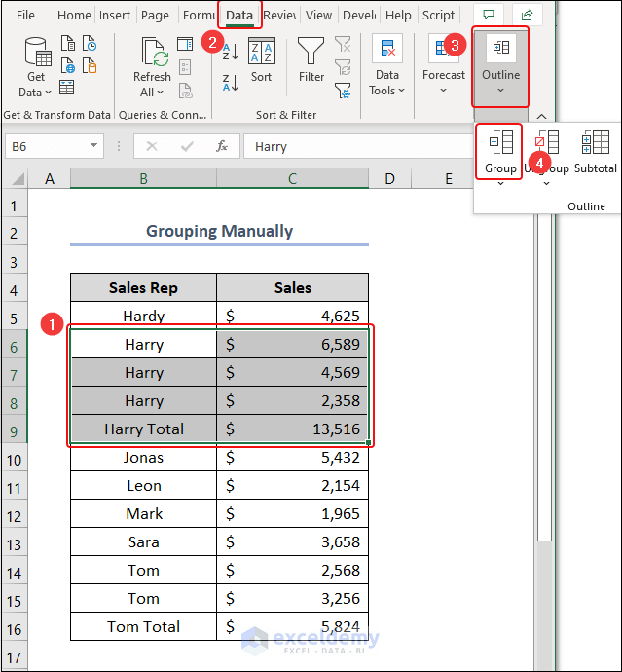This screenshot has height=672, width=622.
Task: Collapse the ribbon with chevron
Action: click(x=541, y=116)
